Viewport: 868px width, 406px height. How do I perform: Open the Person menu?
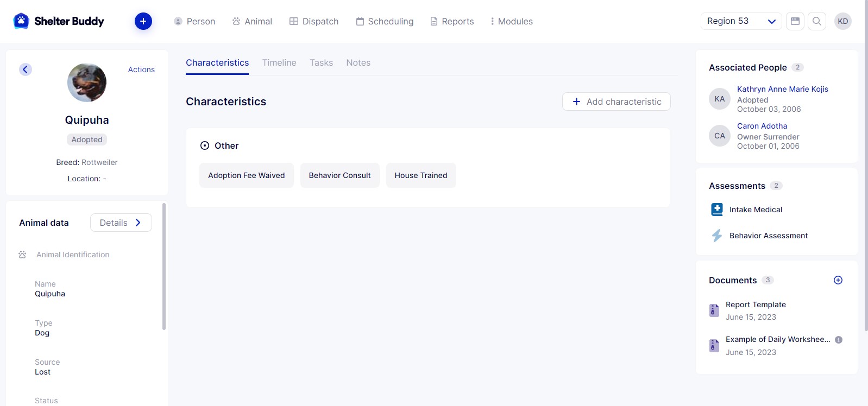[194, 21]
